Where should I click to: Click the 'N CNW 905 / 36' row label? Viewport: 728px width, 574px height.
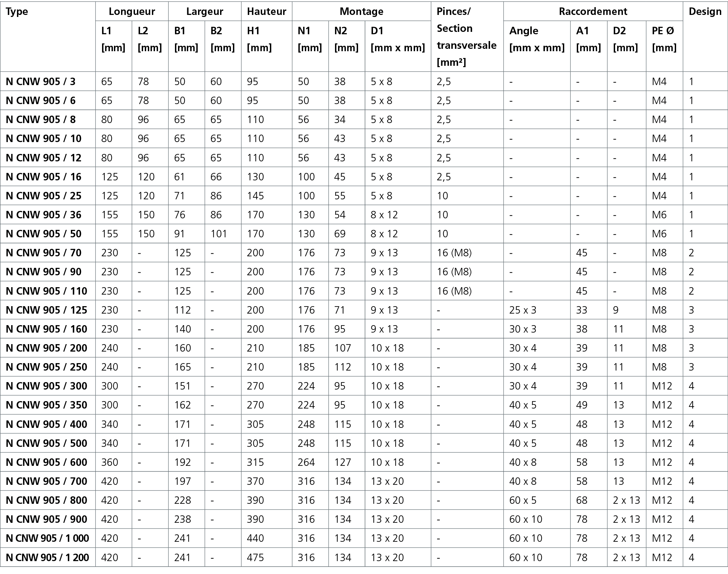click(x=44, y=215)
